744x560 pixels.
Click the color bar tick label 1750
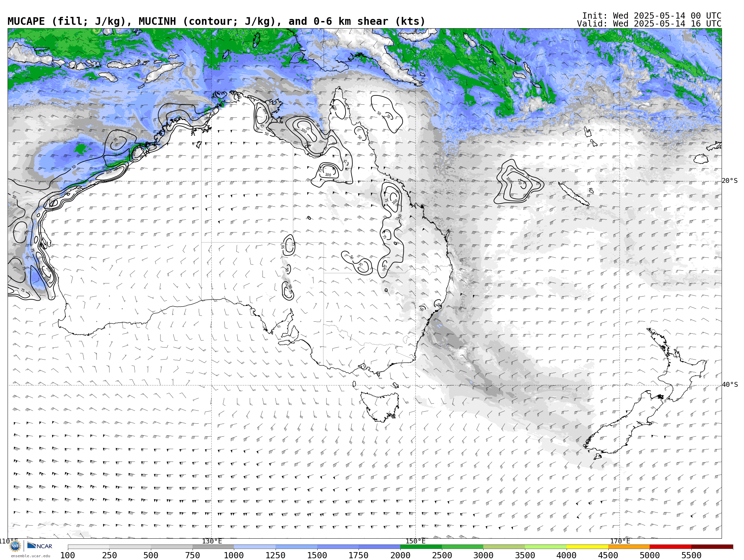[359, 555]
